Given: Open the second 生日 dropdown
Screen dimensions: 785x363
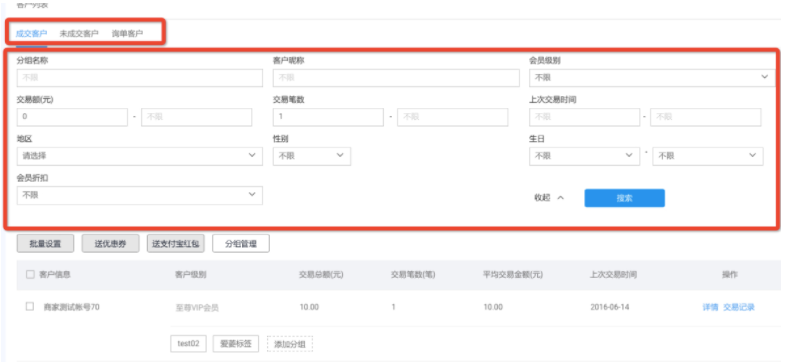Looking at the screenshot, I should 708,156.
